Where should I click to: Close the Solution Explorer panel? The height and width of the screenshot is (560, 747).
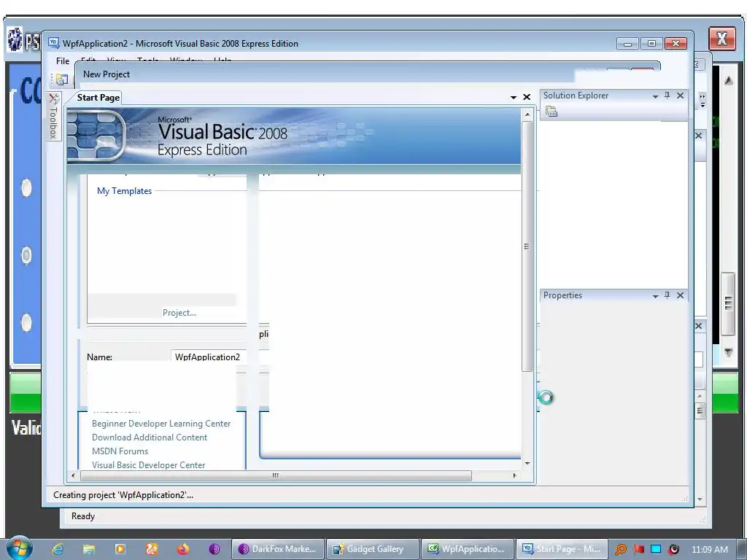point(681,96)
